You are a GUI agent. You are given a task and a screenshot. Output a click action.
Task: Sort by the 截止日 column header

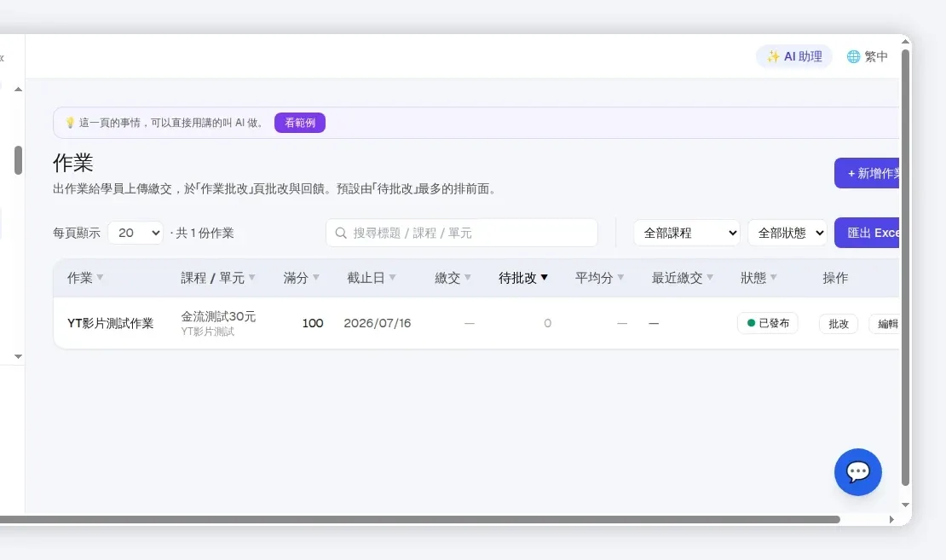(371, 278)
